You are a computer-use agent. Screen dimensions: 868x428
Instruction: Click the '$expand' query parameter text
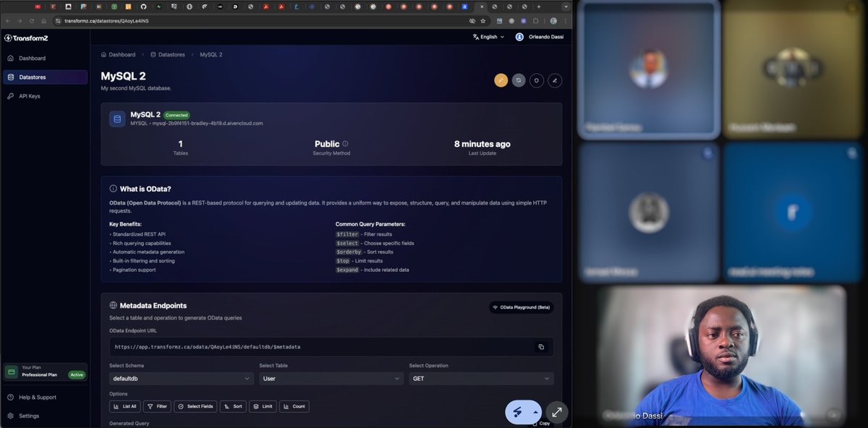point(347,270)
